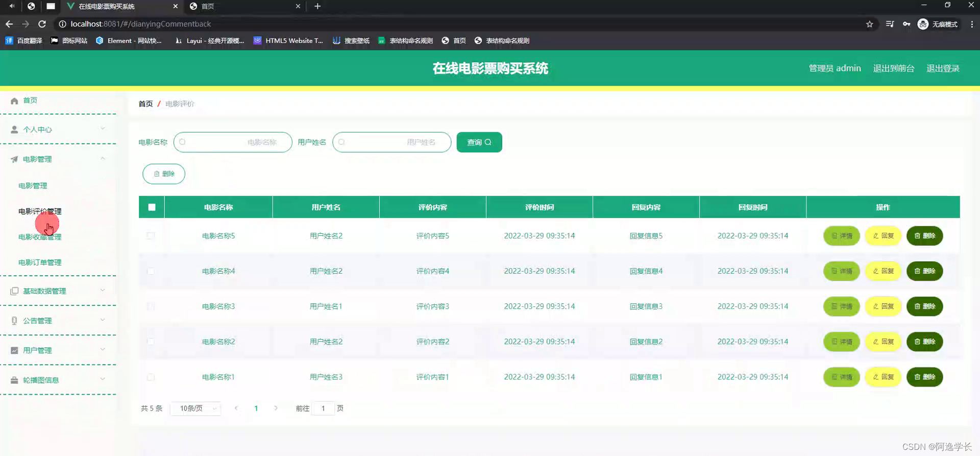Click 管理员 admin in header
Image resolution: width=980 pixels, height=456 pixels.
[835, 68]
